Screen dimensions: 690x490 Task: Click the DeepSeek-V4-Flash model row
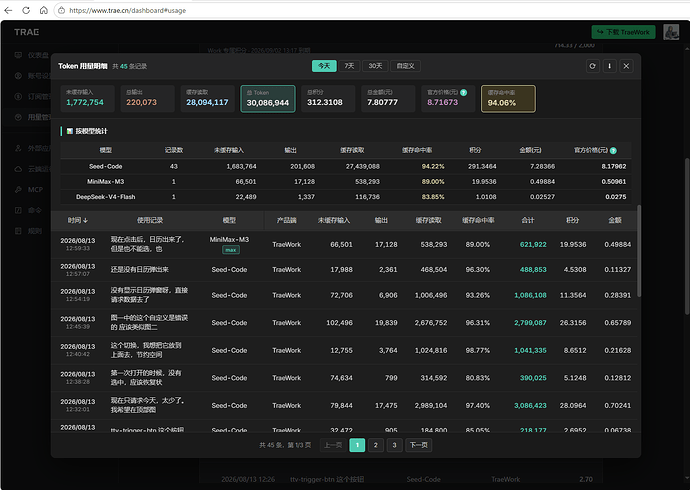(x=346, y=197)
